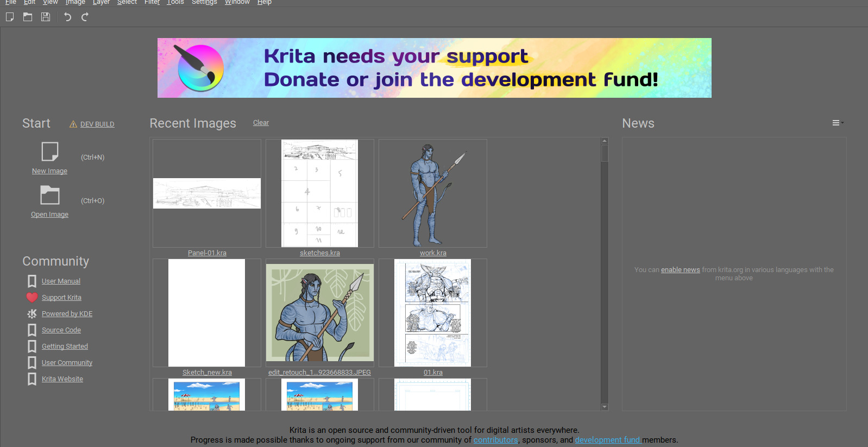Click the Open file toolbar icon

pyautogui.click(x=28, y=17)
